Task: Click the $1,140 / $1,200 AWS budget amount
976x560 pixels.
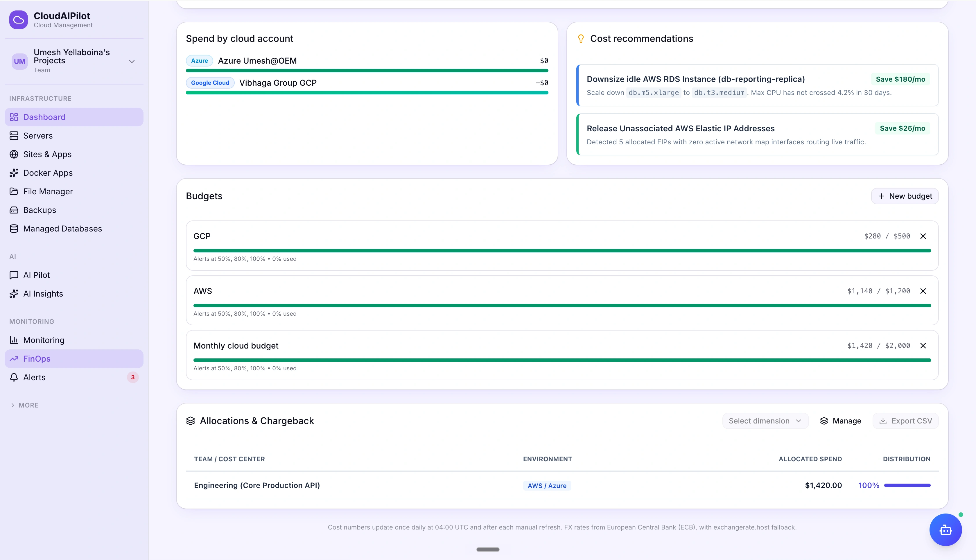Action: click(879, 291)
